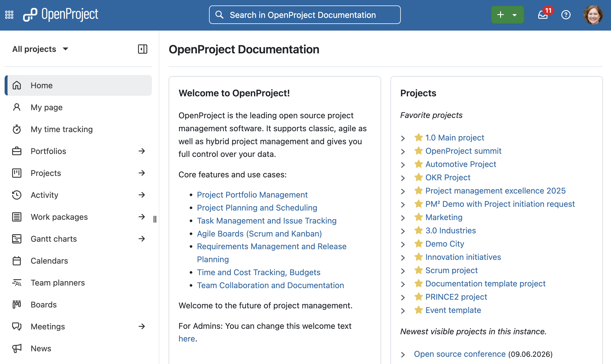Click the Boards icon in sidebar
The width and height of the screenshot is (611, 364).
pos(17,305)
